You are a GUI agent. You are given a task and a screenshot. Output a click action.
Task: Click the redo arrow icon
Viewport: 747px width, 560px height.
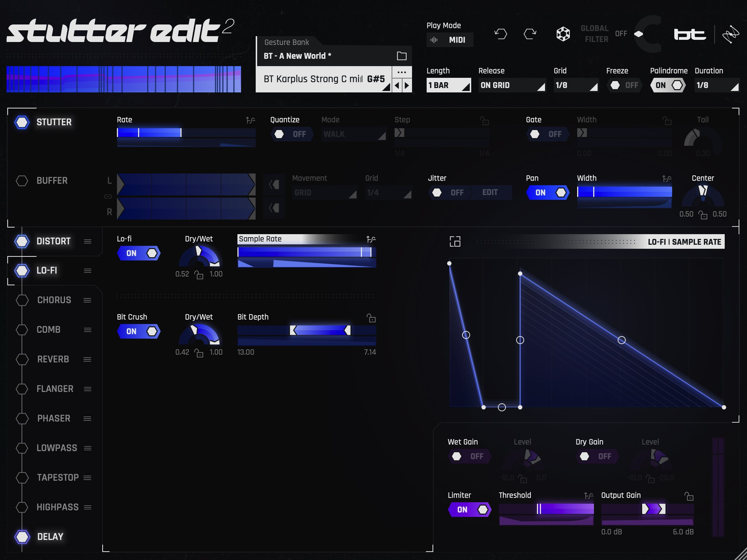point(530,34)
